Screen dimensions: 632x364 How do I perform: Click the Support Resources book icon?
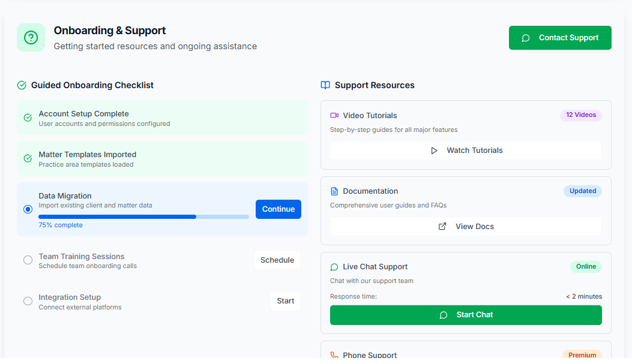click(325, 85)
